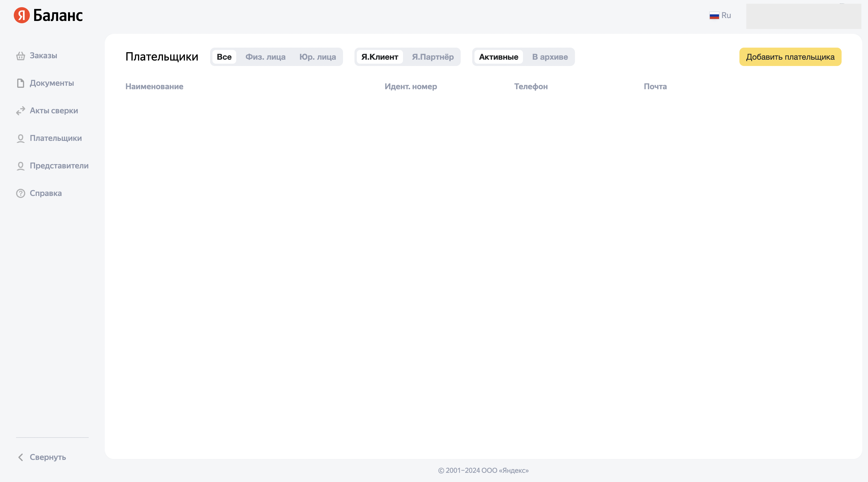Select the Юр. лица filter
This screenshot has width=868, height=482.
[317, 57]
